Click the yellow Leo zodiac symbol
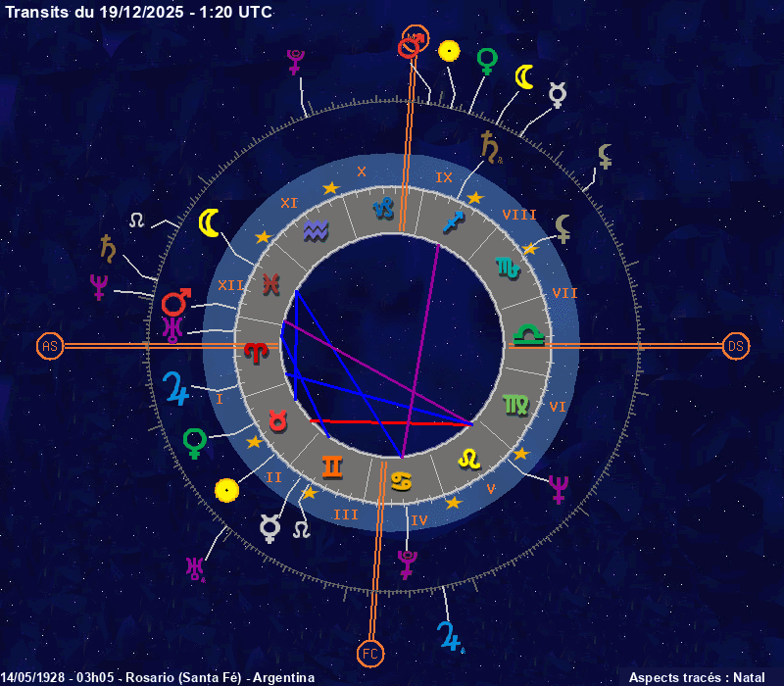Image resolution: width=784 pixels, height=686 pixels. tap(469, 457)
